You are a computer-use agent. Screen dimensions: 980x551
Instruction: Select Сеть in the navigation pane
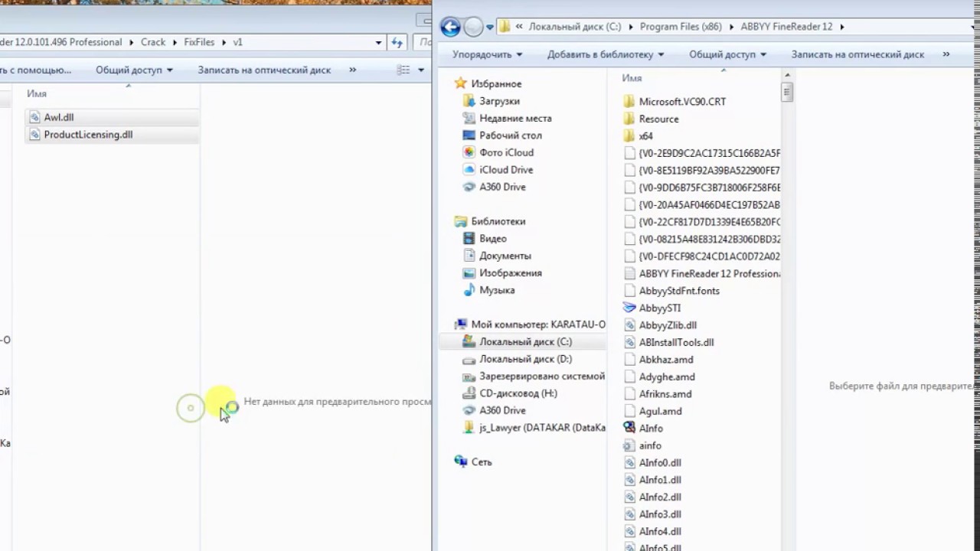tap(482, 462)
